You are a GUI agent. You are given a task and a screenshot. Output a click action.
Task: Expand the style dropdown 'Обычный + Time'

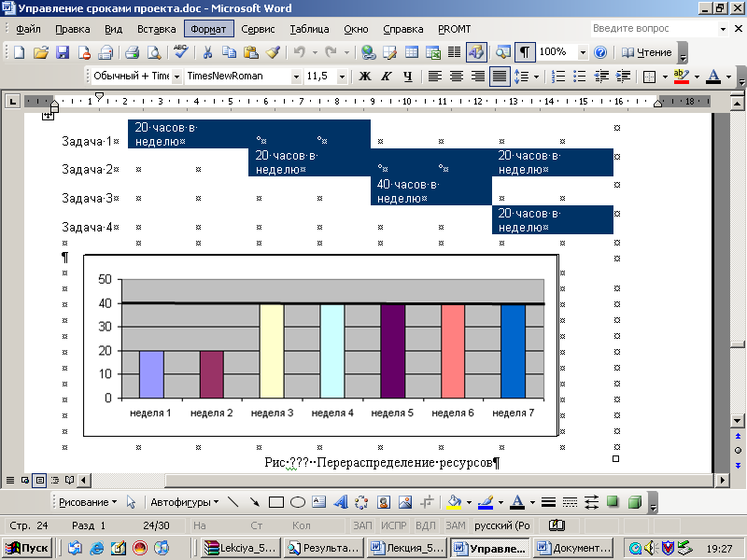[x=176, y=77]
